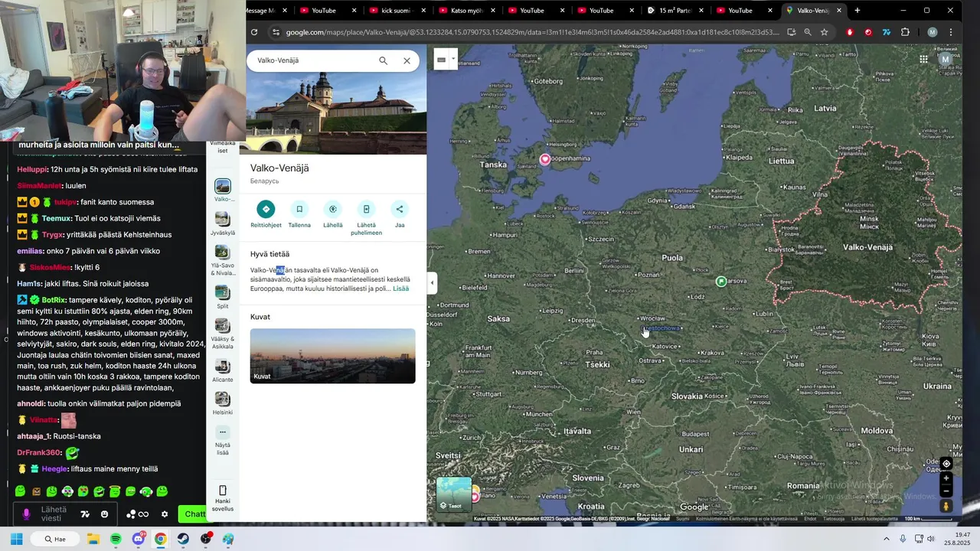Open the Tasot layers thumbnail
The height and width of the screenshot is (551, 980).
(454, 494)
